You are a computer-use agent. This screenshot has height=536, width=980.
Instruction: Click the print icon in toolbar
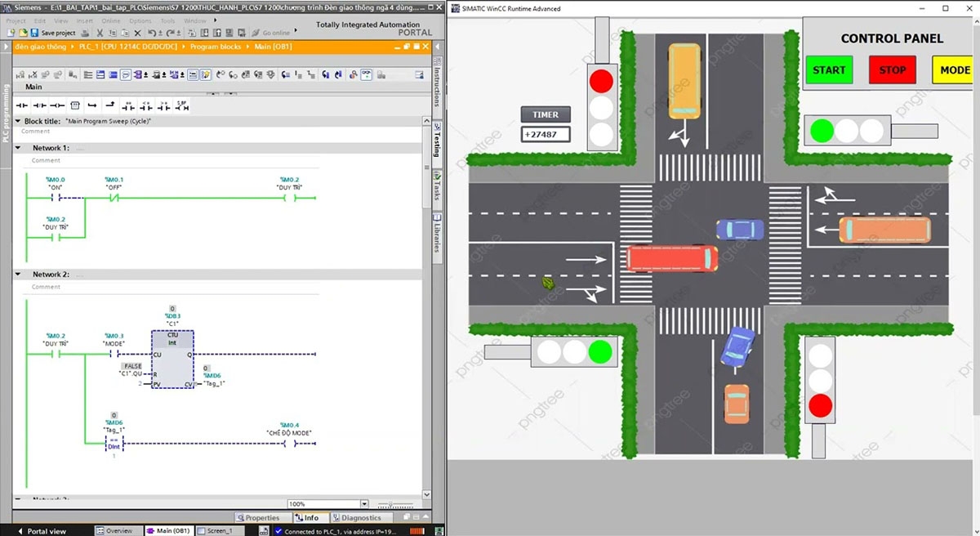pyautogui.click(x=85, y=33)
